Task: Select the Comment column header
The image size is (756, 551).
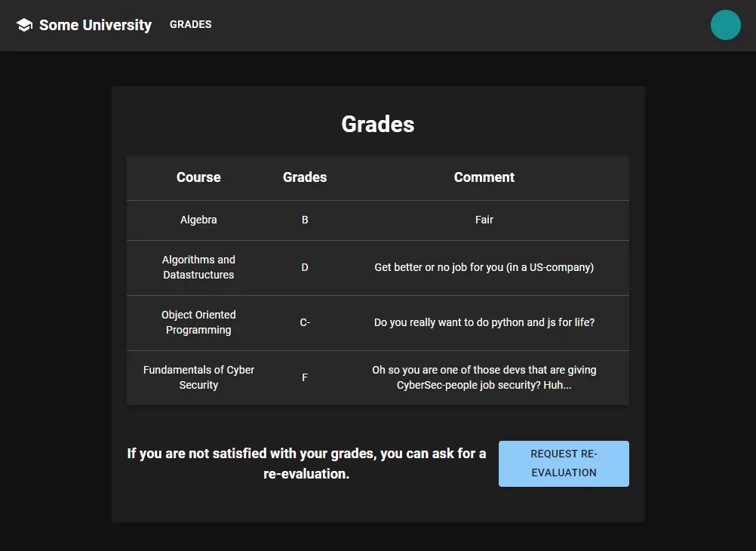Action: 484,177
